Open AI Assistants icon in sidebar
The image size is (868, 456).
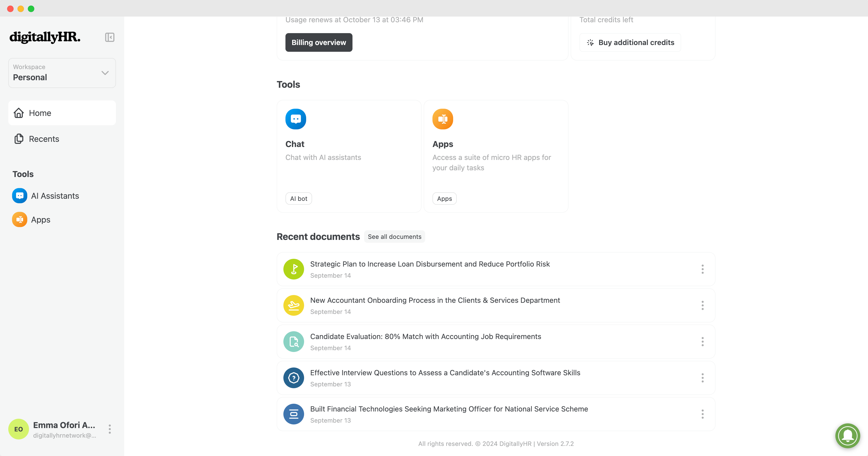20,196
